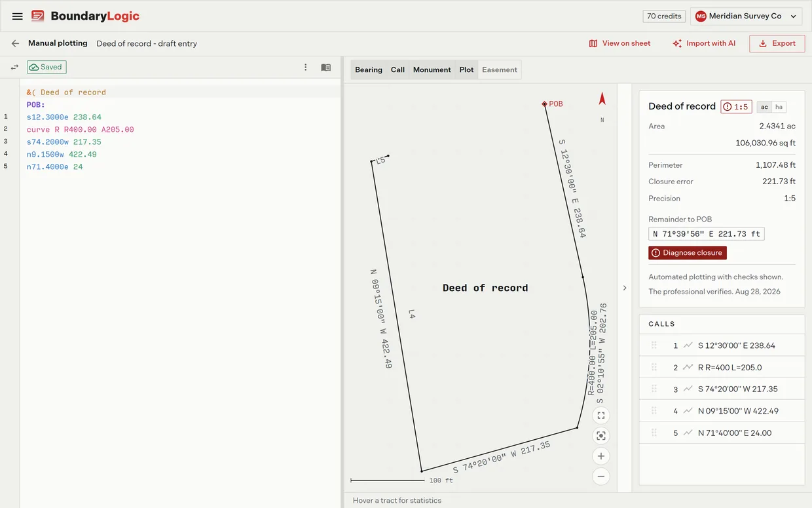Click editor line 's74.2000w 217.35'
The height and width of the screenshot is (508, 812).
(x=64, y=142)
